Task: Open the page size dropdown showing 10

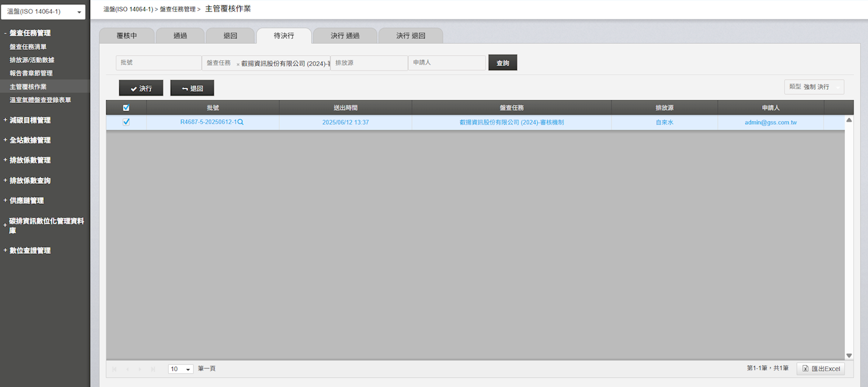Action: [181, 369]
